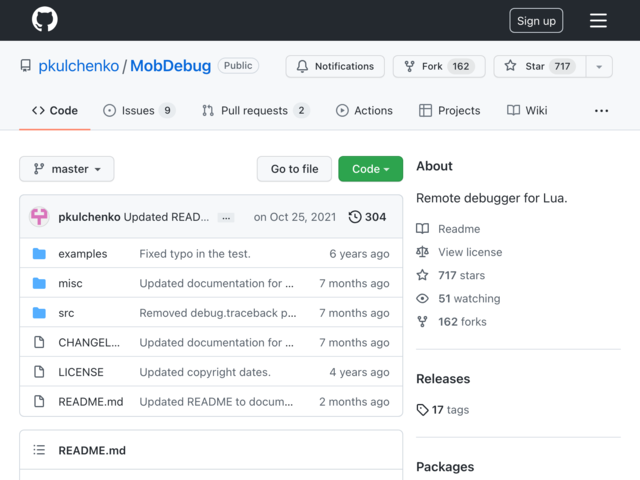This screenshot has height=480, width=640.
Task: Open the Issues tab
Action: tap(139, 111)
